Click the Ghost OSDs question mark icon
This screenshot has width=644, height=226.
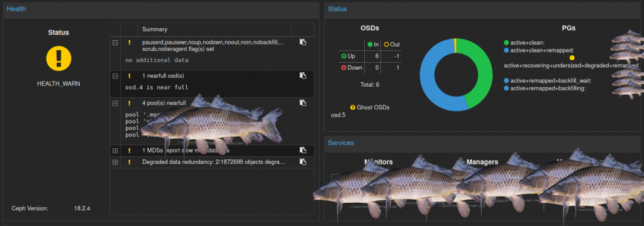pyautogui.click(x=352, y=107)
